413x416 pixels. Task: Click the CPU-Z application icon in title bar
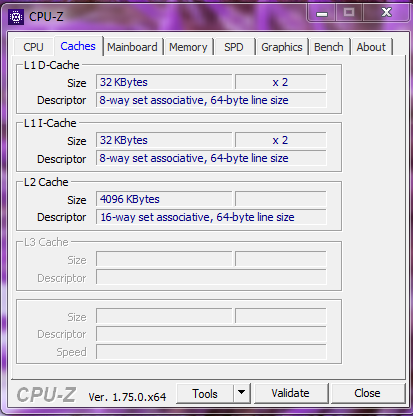coord(16,17)
